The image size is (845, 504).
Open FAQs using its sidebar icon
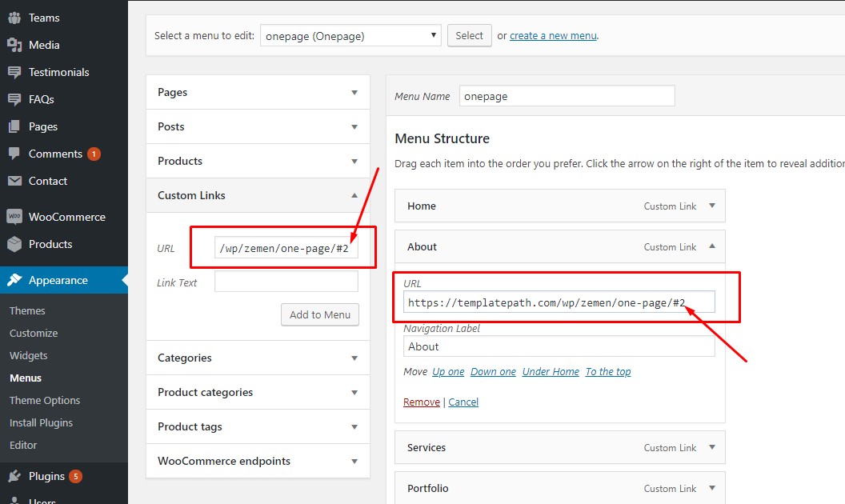click(x=14, y=99)
